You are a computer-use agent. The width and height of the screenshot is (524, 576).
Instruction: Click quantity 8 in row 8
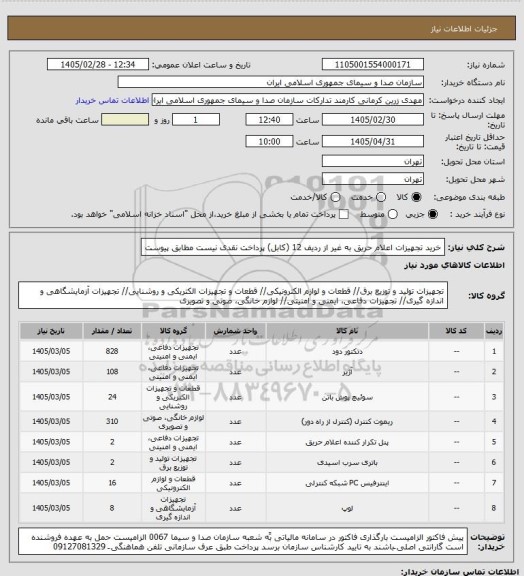coord(112,508)
